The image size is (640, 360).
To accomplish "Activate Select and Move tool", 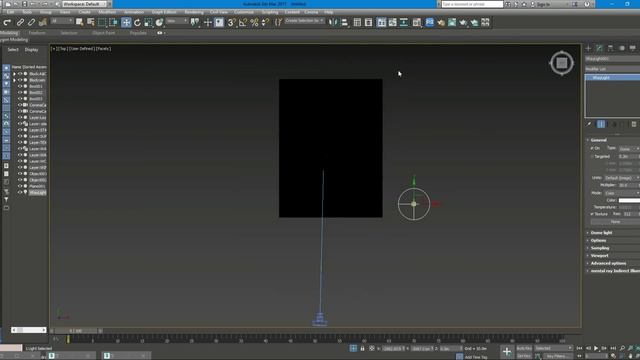I will tap(126, 22).
